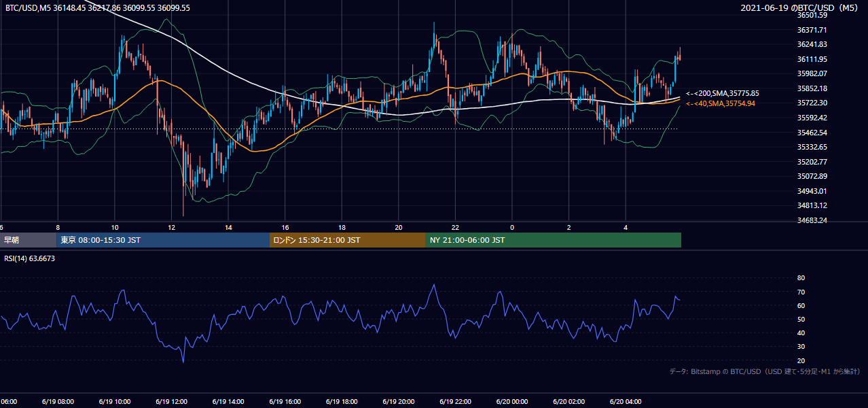Image resolution: width=868 pixels, height=408 pixels.
Task: Click the 6/20 00:00 bottom time label
Action: (512, 401)
